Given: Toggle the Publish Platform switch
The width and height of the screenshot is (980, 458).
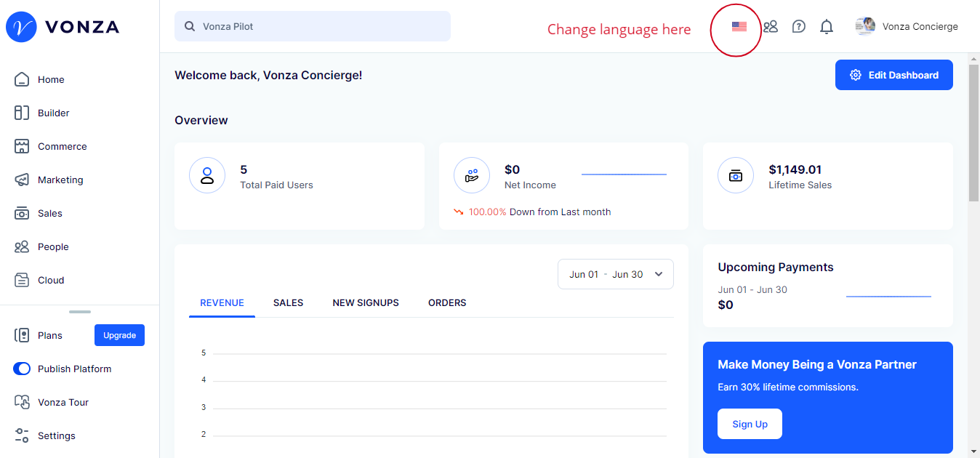Looking at the screenshot, I should click(x=22, y=369).
